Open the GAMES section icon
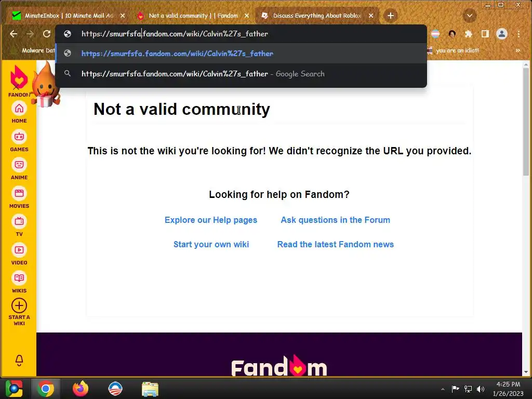The image size is (532, 399). 19,137
